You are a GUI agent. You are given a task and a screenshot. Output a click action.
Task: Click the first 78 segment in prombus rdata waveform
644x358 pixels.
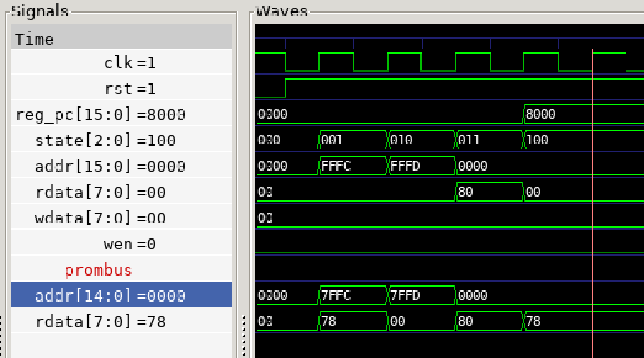click(353, 321)
